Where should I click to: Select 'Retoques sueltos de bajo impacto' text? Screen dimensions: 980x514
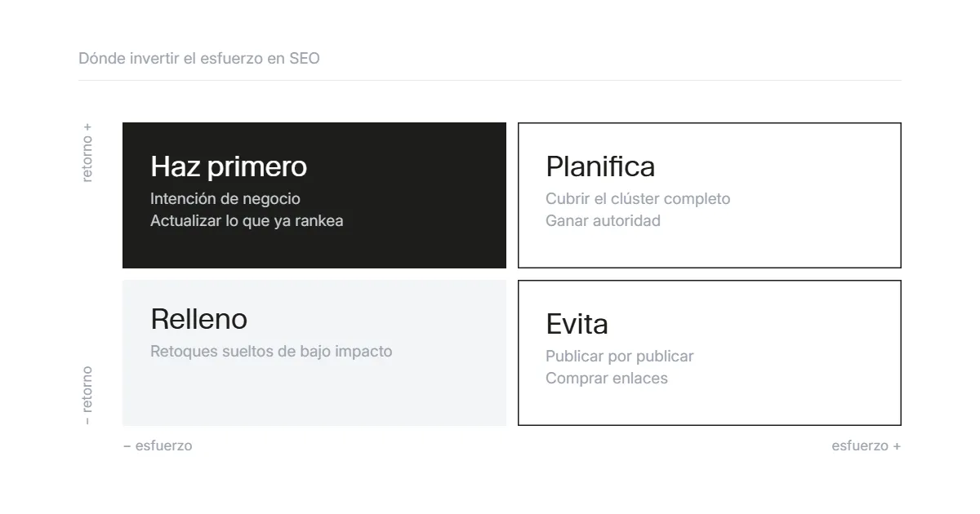(271, 352)
